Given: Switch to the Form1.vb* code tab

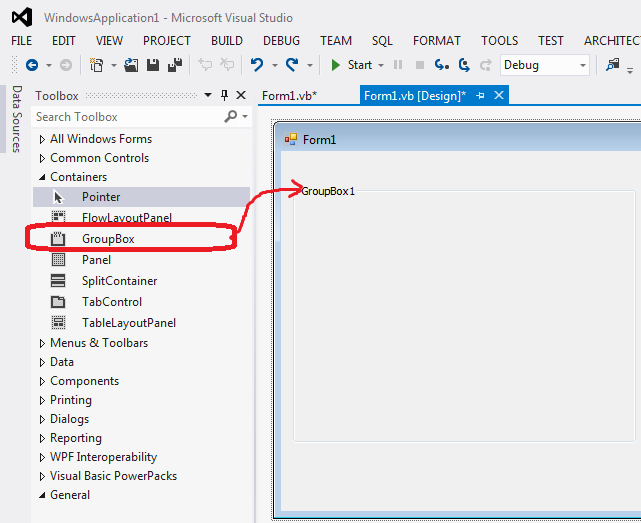Looking at the screenshot, I should point(289,96).
